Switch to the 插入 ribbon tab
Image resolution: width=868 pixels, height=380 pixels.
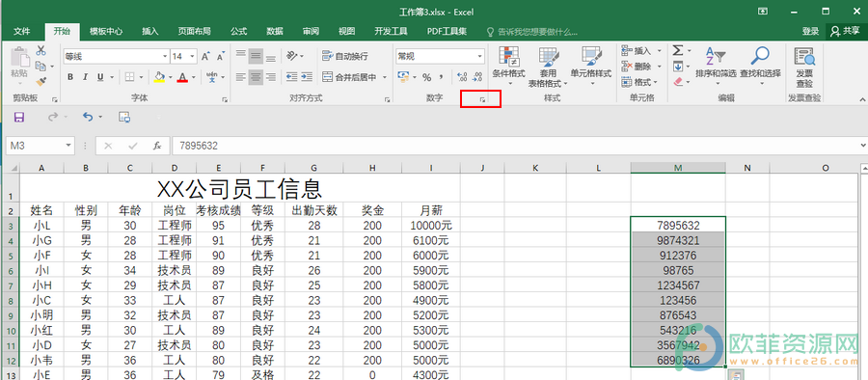pos(150,32)
